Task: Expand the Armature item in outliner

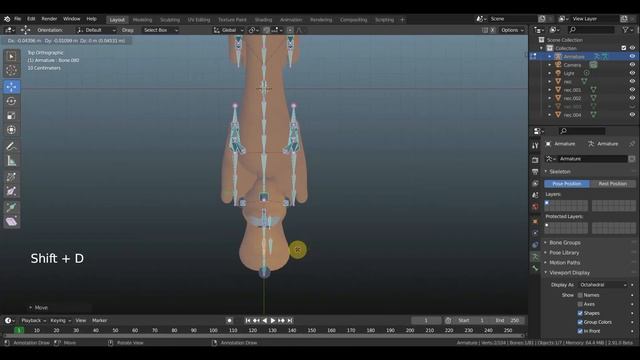Action: click(549, 56)
